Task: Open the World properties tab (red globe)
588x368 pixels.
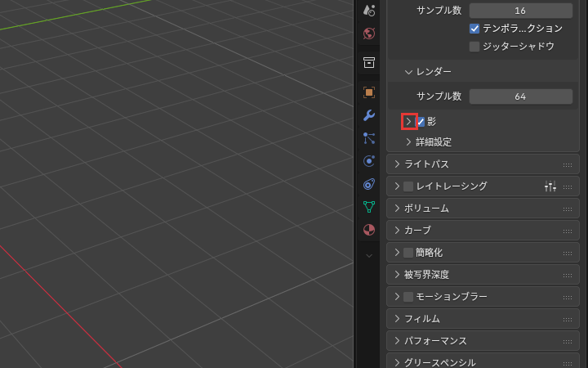Action: [x=369, y=34]
